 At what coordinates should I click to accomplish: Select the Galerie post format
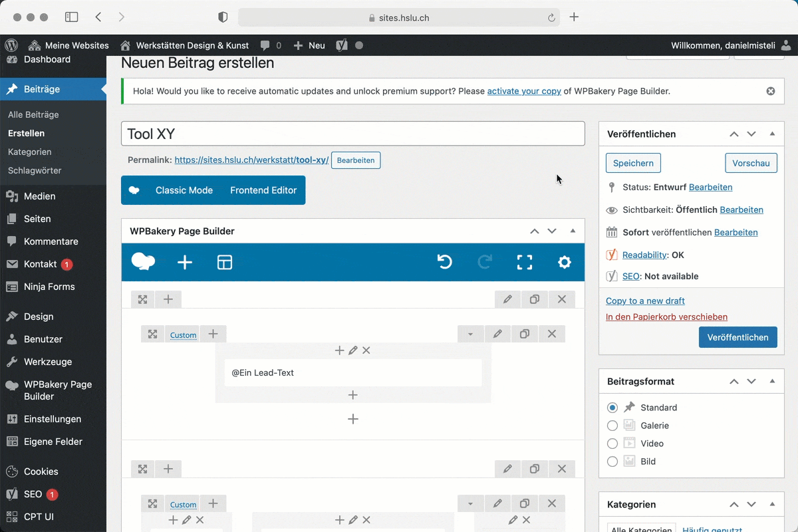click(x=612, y=426)
